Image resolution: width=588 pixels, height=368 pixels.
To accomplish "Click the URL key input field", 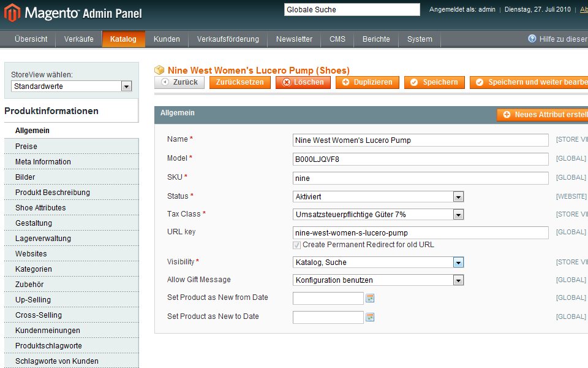I will coord(420,233).
